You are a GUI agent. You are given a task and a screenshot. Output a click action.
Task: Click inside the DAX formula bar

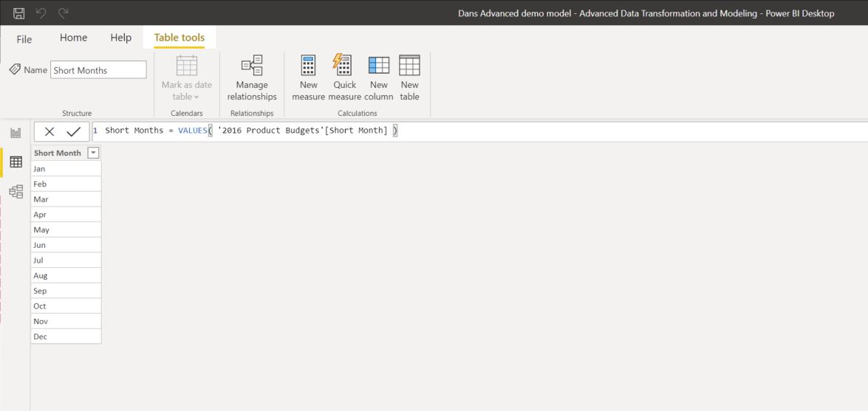click(x=479, y=131)
